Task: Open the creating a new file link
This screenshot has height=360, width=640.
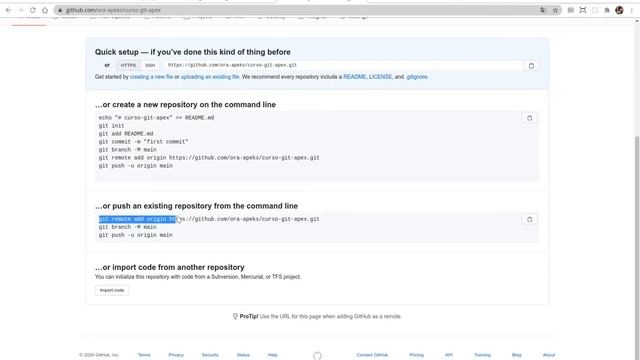Action: (x=151, y=77)
